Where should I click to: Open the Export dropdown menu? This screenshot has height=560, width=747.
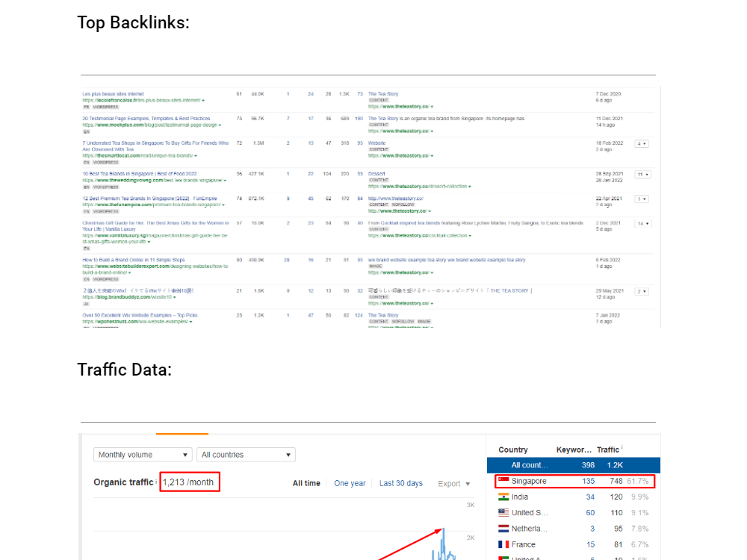[453, 483]
